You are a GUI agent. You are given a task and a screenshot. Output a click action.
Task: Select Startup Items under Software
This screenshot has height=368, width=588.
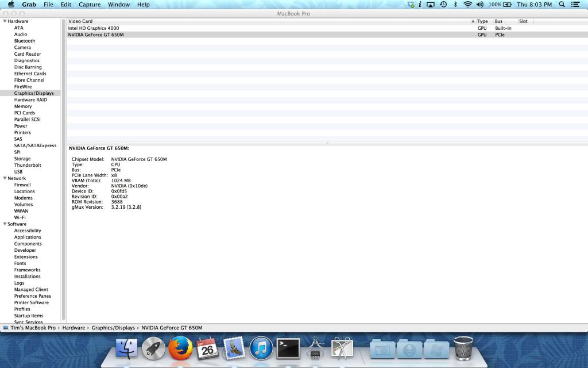point(29,316)
